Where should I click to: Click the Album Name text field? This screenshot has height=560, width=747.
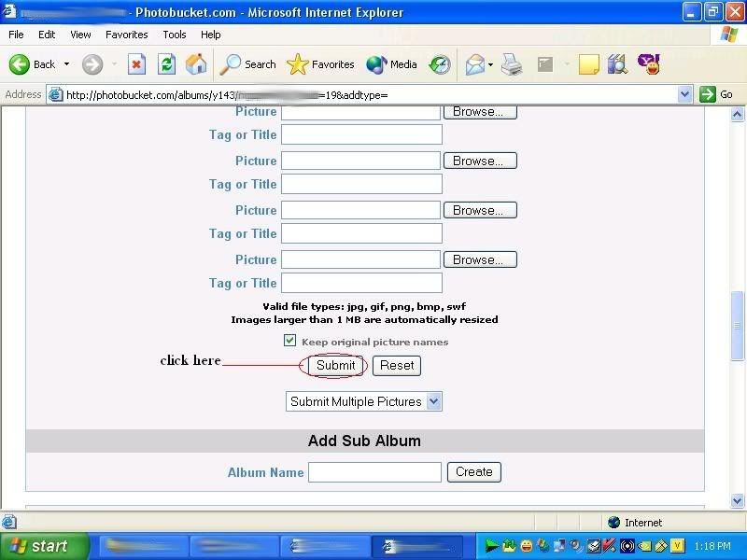click(x=375, y=472)
